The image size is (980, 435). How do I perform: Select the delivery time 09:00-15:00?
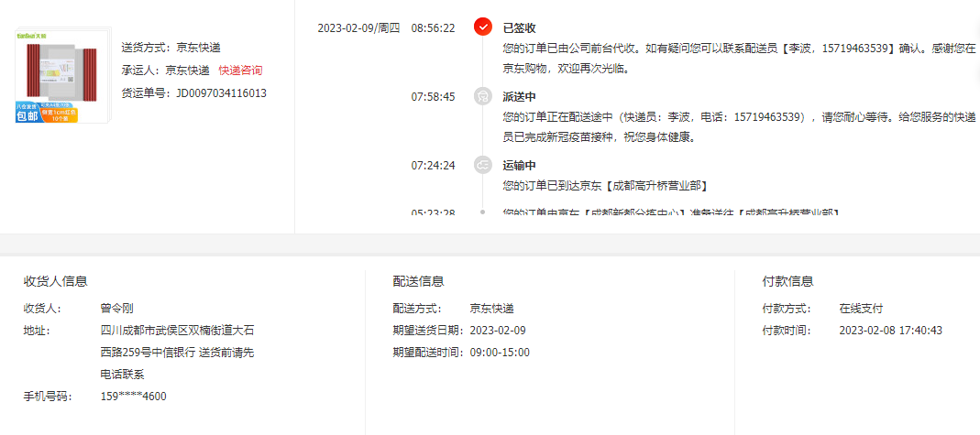(500, 353)
